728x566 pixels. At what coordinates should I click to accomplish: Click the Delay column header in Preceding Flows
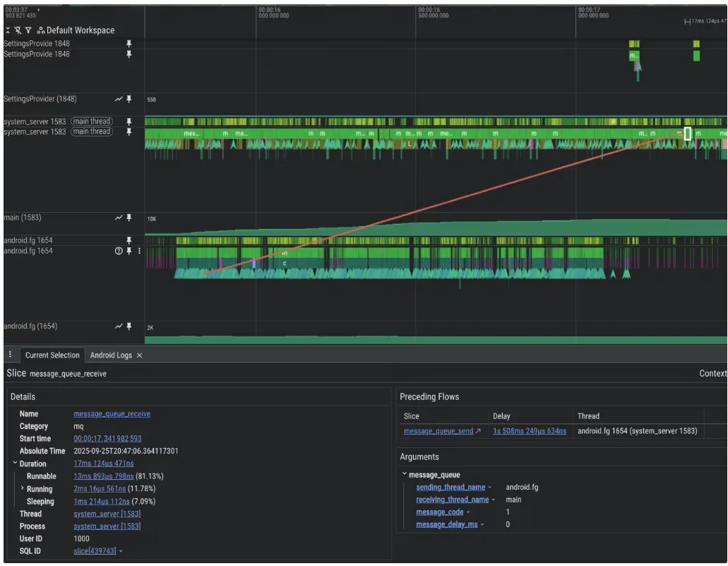point(501,416)
